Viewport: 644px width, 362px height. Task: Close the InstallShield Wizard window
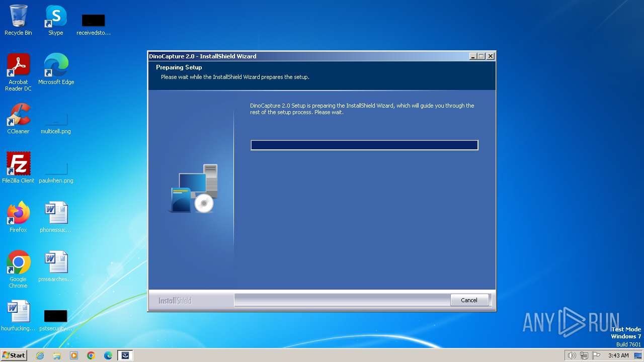click(491, 56)
